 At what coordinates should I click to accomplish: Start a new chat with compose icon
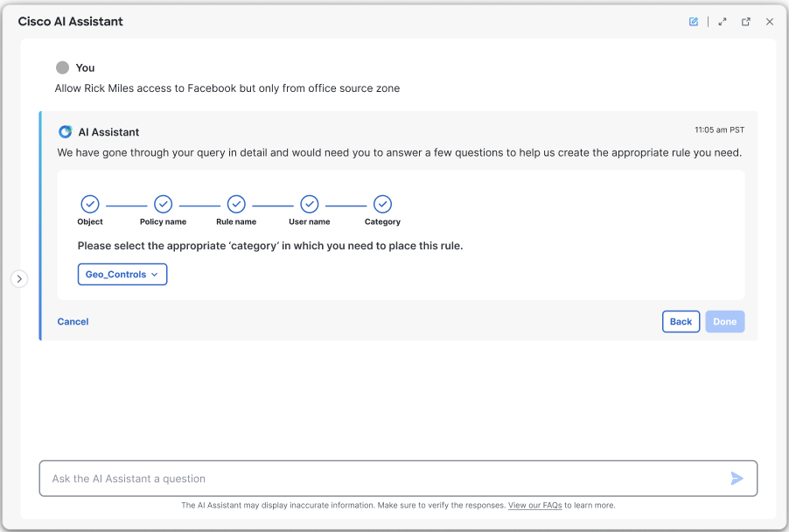[694, 22]
